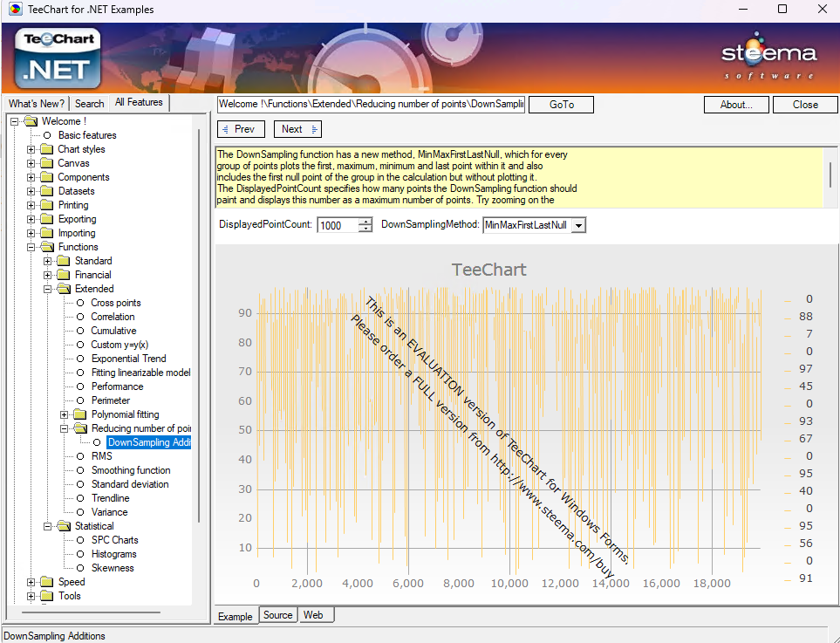Viewport: 840px width, 643px height.
Task: Click the Close button in the banner row
Action: (805, 105)
